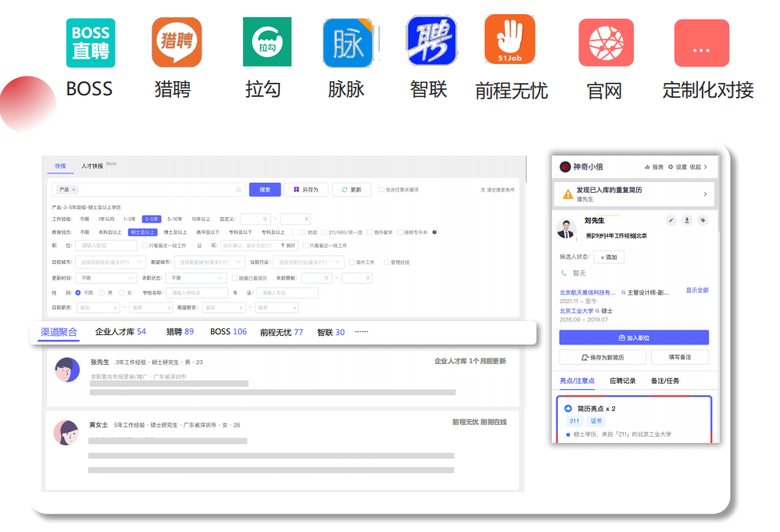The height and width of the screenshot is (532, 780).
Task: Enable the 隐藏已看简历 checkbox
Action: [234, 278]
